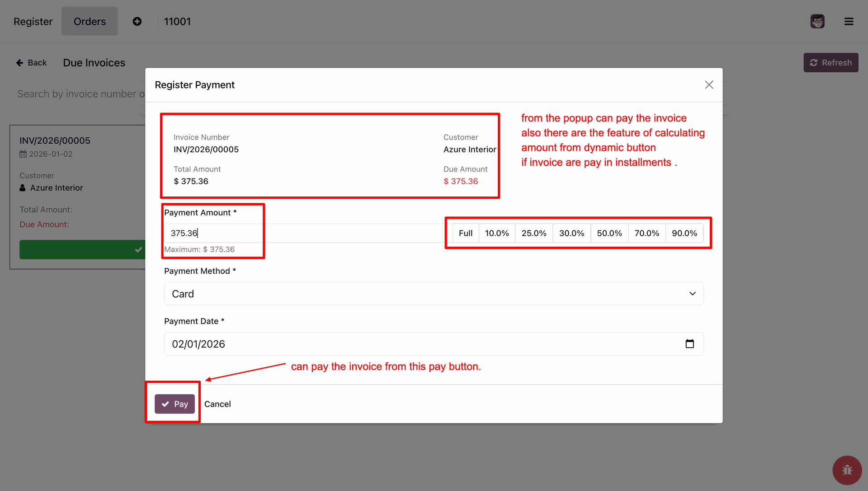This screenshot has width=868, height=491.
Task: Click the user avatar icon
Action: (x=817, y=22)
